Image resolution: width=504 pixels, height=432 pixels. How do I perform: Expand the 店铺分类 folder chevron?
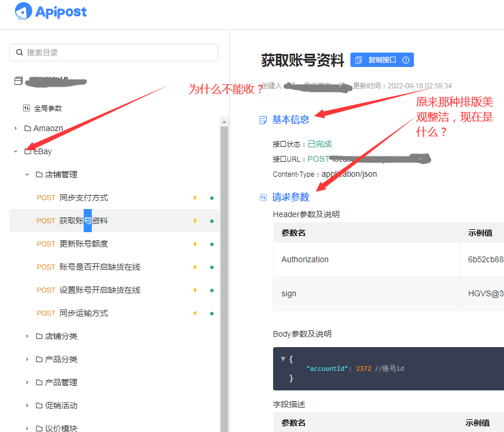pyautogui.click(x=27, y=336)
